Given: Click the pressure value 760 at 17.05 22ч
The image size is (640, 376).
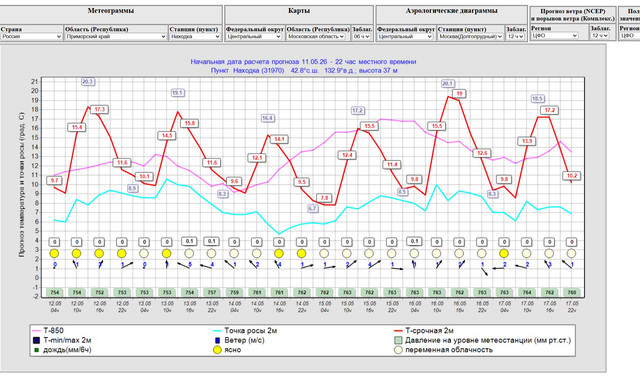Looking at the screenshot, I should coord(571,292).
